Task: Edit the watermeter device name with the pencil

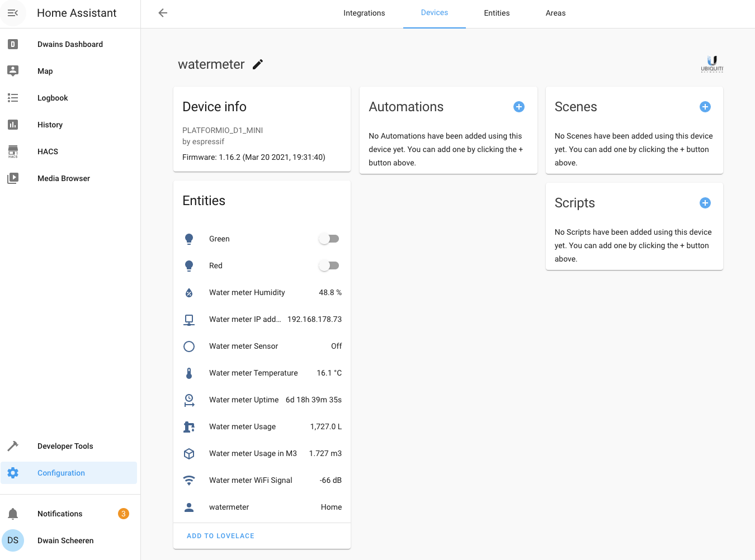Action: pos(258,64)
